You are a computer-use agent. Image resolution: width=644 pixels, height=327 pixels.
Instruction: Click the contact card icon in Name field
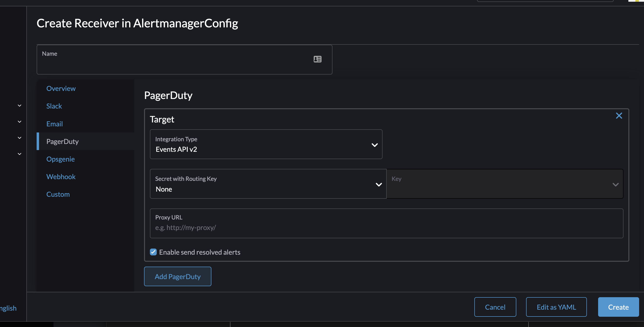(x=317, y=59)
